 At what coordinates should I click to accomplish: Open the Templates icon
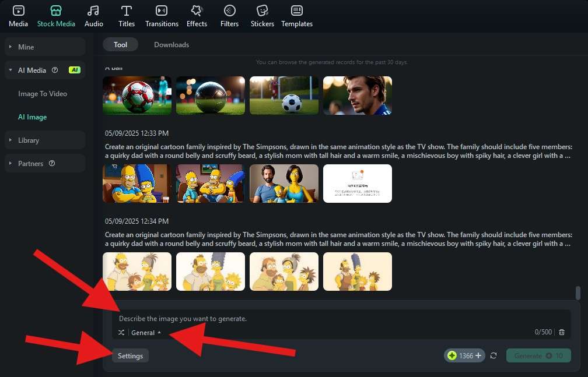296,11
